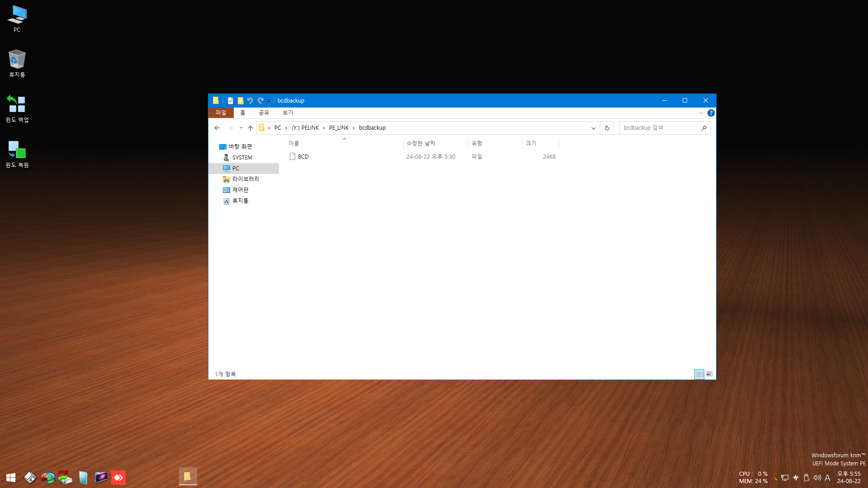
Task: Expand the chevron after PE_LINK breadcrumb
Action: click(354, 128)
